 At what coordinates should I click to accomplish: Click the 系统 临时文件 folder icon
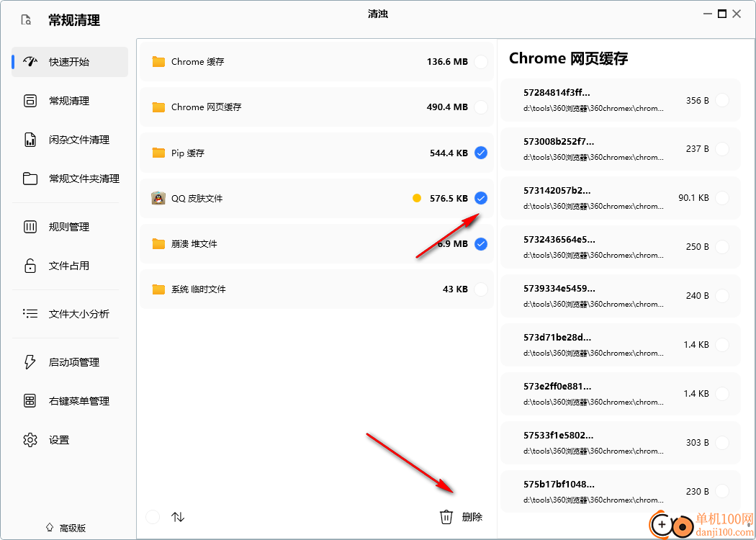(158, 289)
